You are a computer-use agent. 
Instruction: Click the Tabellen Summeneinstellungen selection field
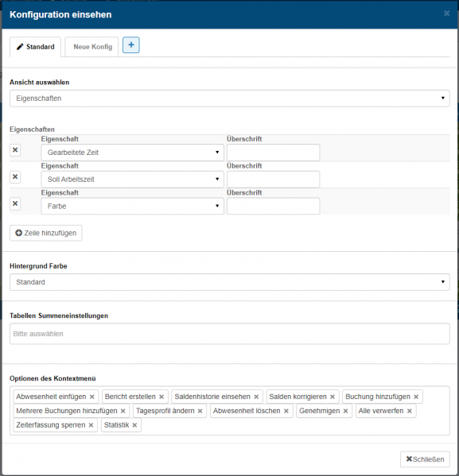click(229, 334)
